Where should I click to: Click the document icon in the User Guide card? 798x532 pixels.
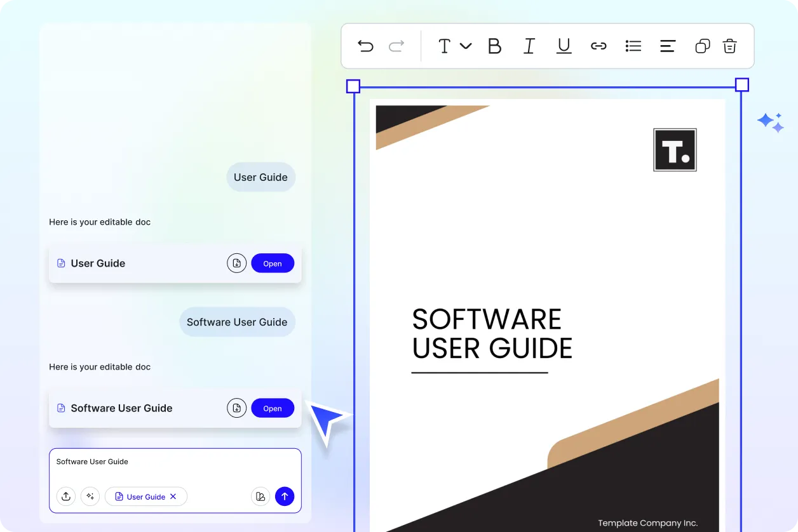pyautogui.click(x=61, y=263)
